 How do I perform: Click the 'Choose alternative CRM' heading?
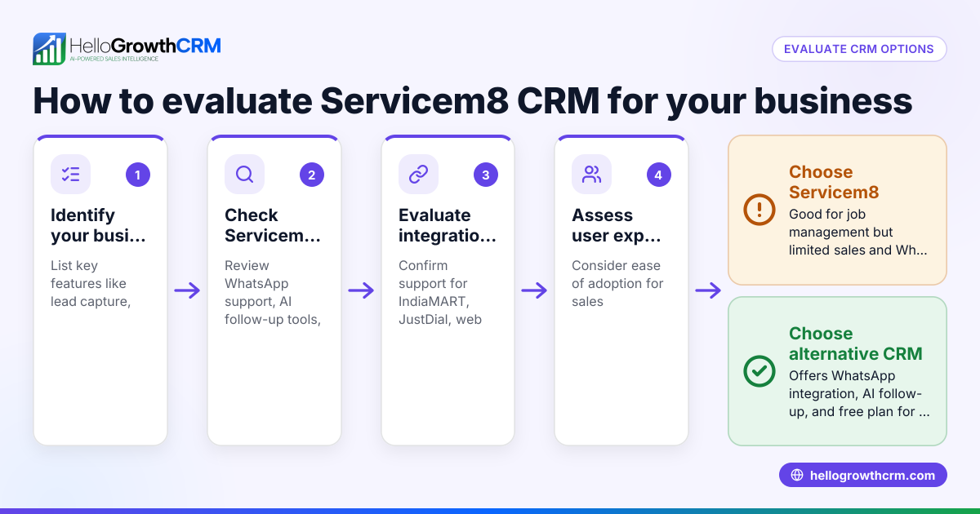(856, 344)
